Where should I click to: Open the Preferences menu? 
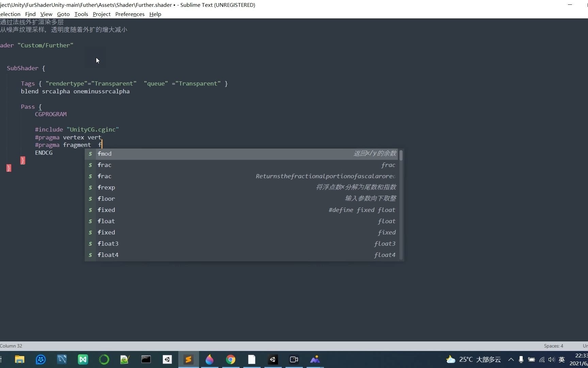pos(130,14)
